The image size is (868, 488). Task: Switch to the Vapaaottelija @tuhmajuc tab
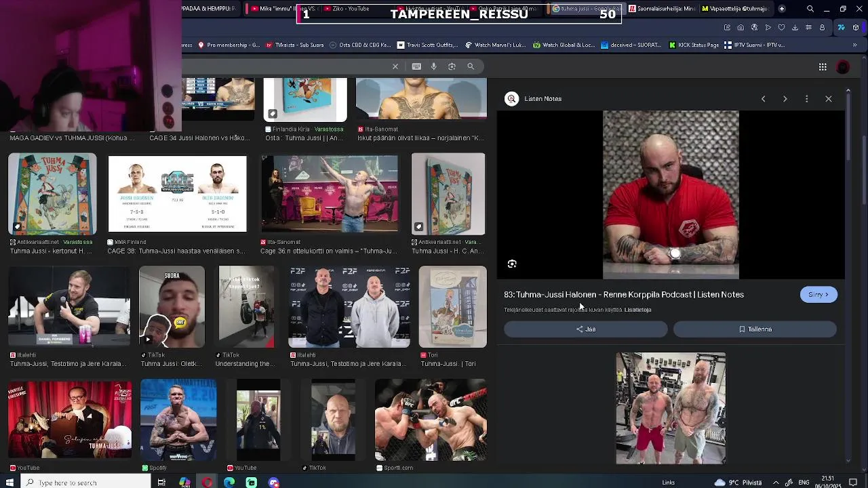(x=735, y=9)
